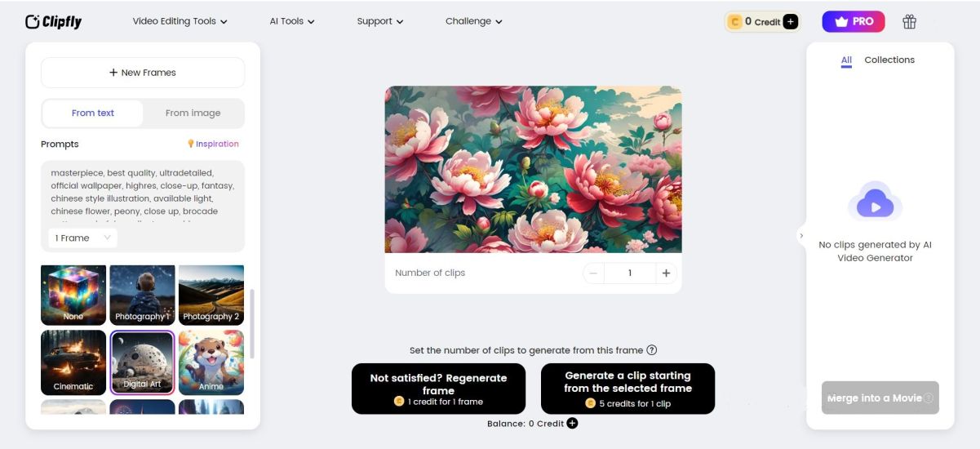
Task: Add balance with plus icon near Balance
Action: (572, 423)
